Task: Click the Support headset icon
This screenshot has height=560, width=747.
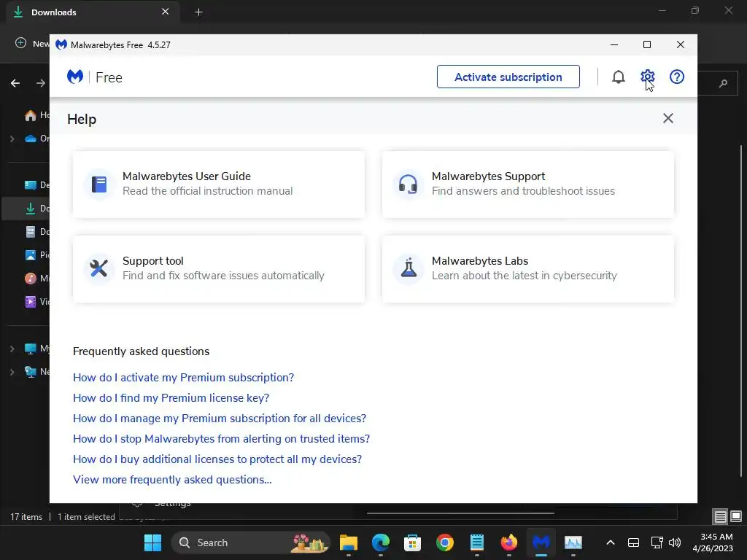Action: pyautogui.click(x=409, y=184)
